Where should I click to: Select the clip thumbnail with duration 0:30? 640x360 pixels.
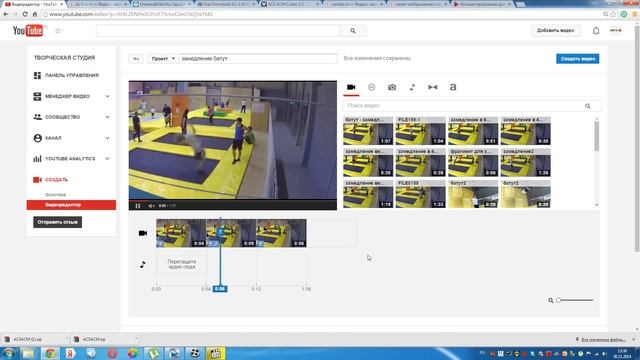(525, 131)
